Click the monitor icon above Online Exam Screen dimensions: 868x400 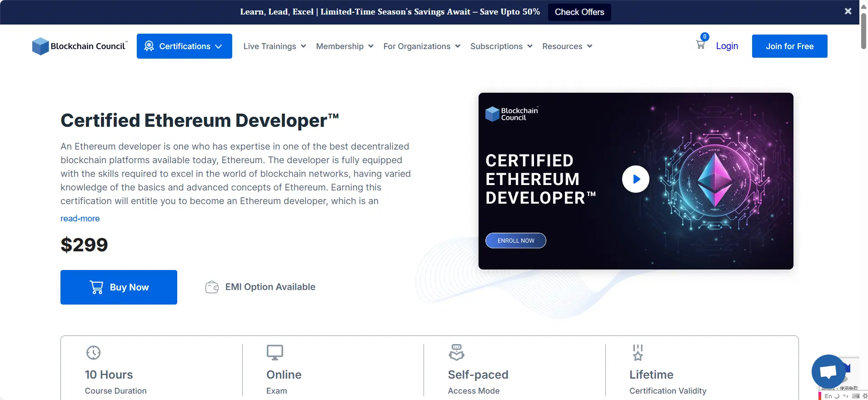(275, 353)
